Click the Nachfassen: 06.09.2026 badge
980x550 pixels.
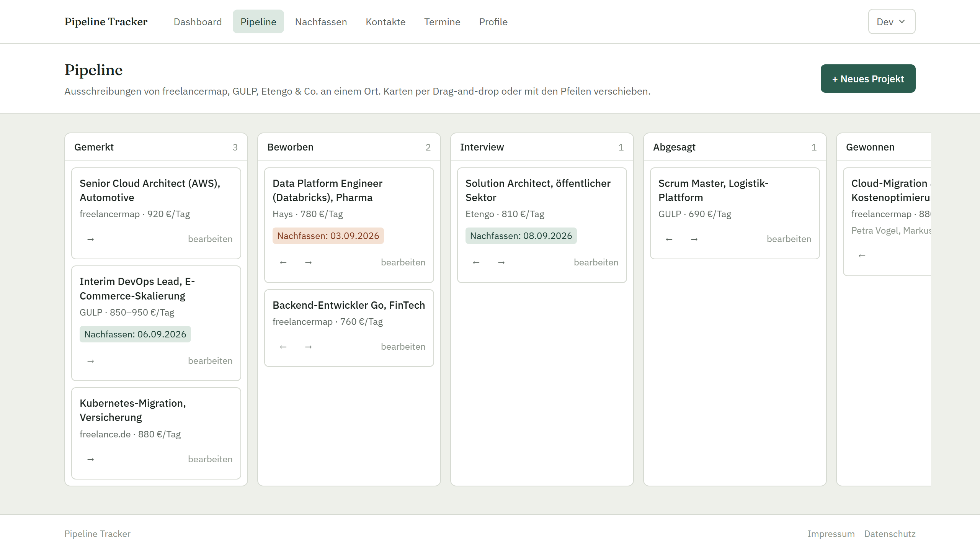(135, 334)
